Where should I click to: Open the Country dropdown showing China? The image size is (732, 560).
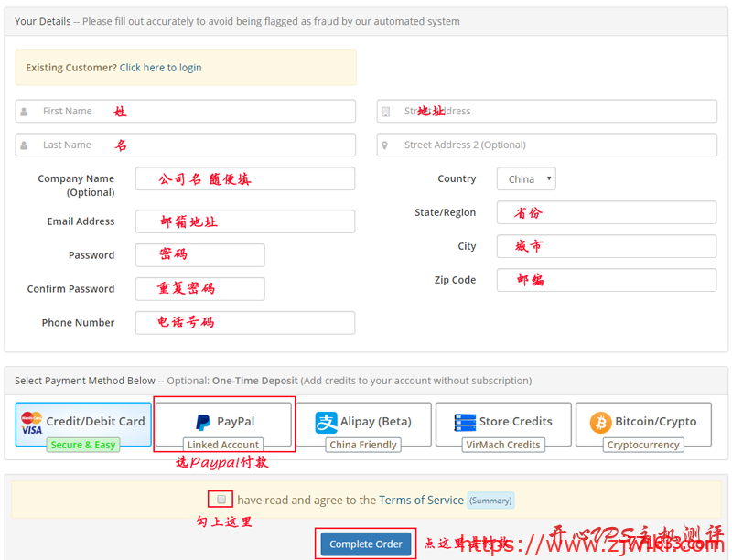pyautogui.click(x=526, y=179)
